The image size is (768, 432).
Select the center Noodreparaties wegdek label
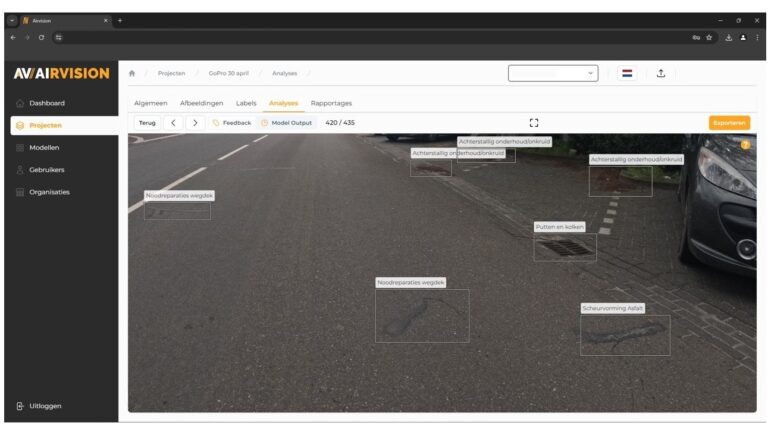coord(410,283)
